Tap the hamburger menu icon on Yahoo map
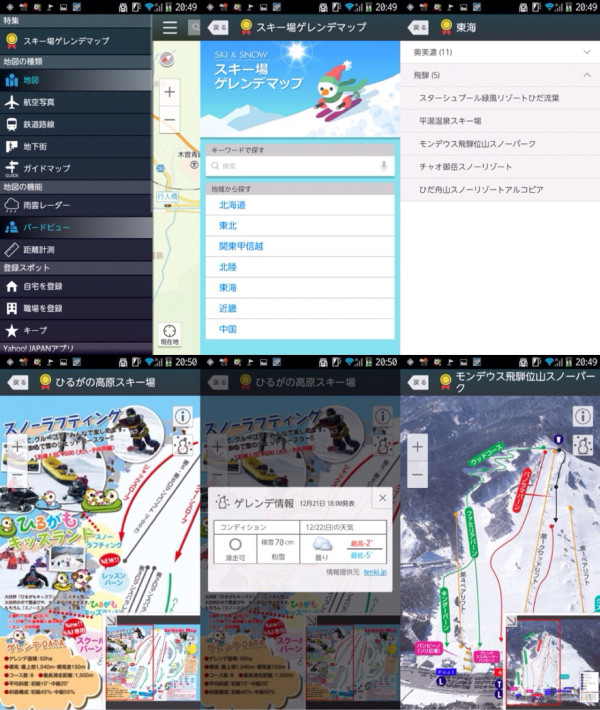Image resolution: width=600 pixels, height=710 pixels. (x=170, y=27)
